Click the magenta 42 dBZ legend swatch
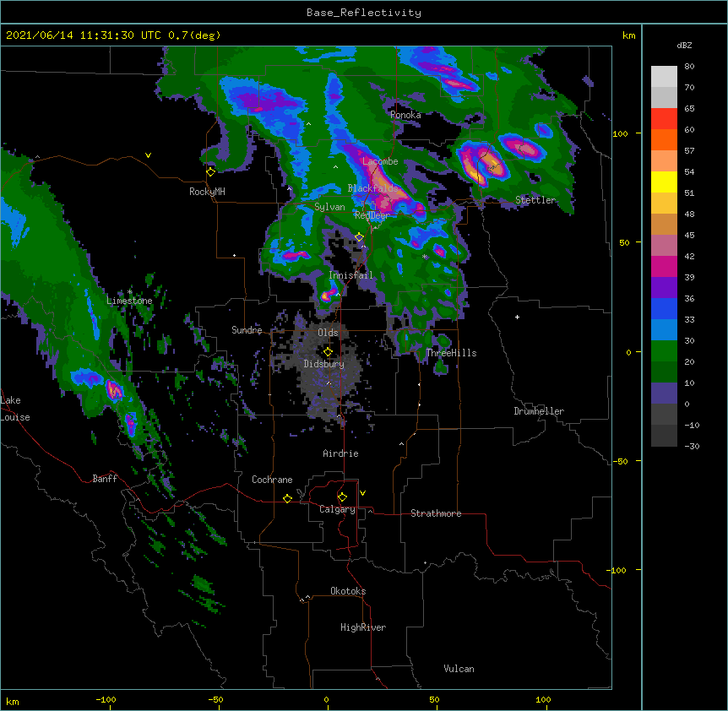Screen dimensions: 728x711 664,266
